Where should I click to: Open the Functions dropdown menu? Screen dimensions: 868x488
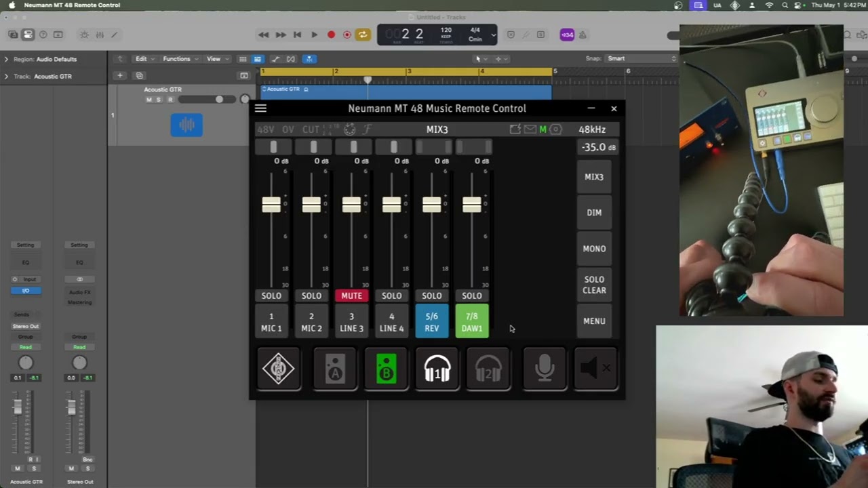tap(180, 59)
